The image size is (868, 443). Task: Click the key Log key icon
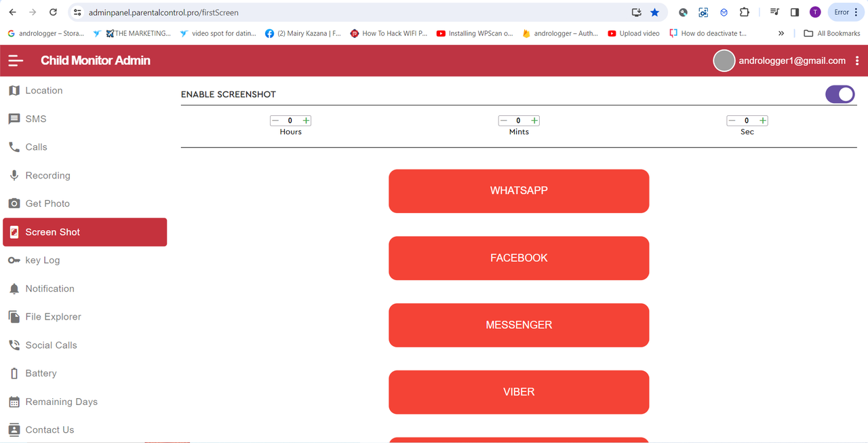click(x=14, y=260)
